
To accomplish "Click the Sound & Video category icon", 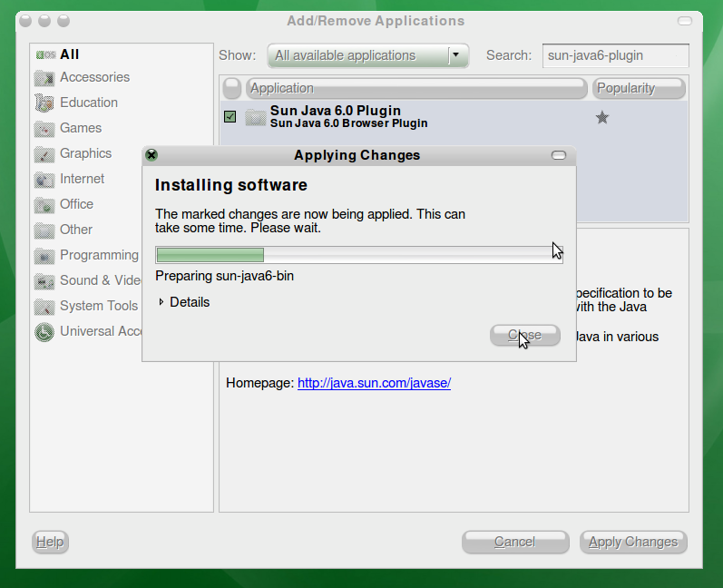I will point(44,280).
